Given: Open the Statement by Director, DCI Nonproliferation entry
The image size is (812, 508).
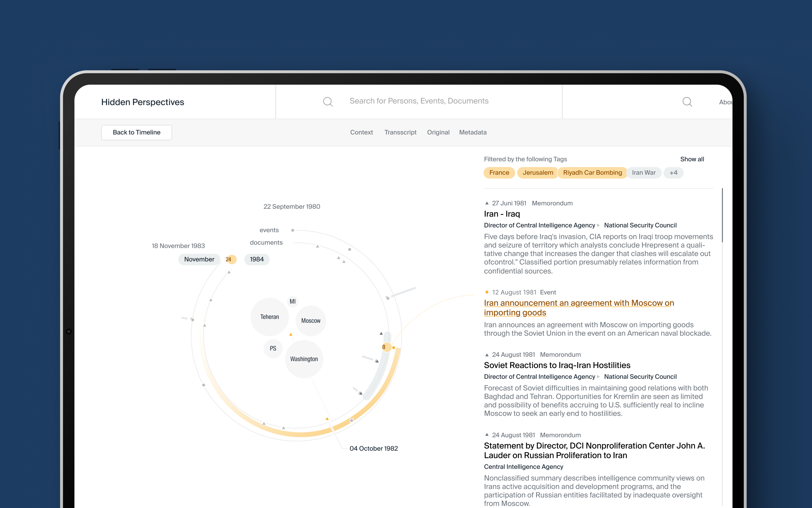Looking at the screenshot, I should [x=594, y=450].
